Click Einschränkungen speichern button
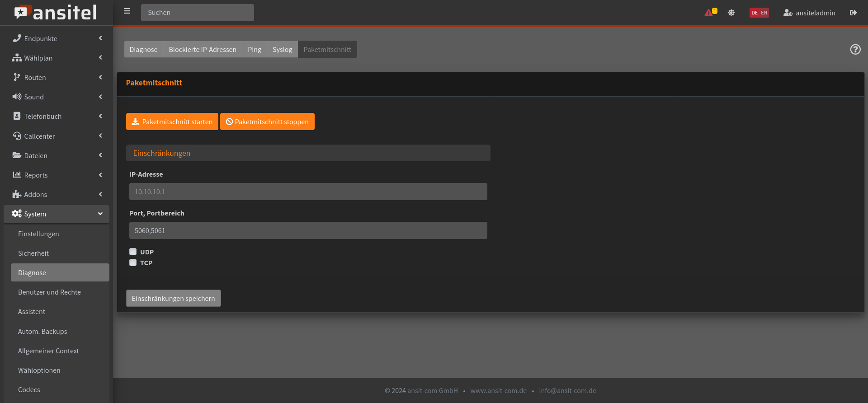The height and width of the screenshot is (403, 868). tap(173, 298)
